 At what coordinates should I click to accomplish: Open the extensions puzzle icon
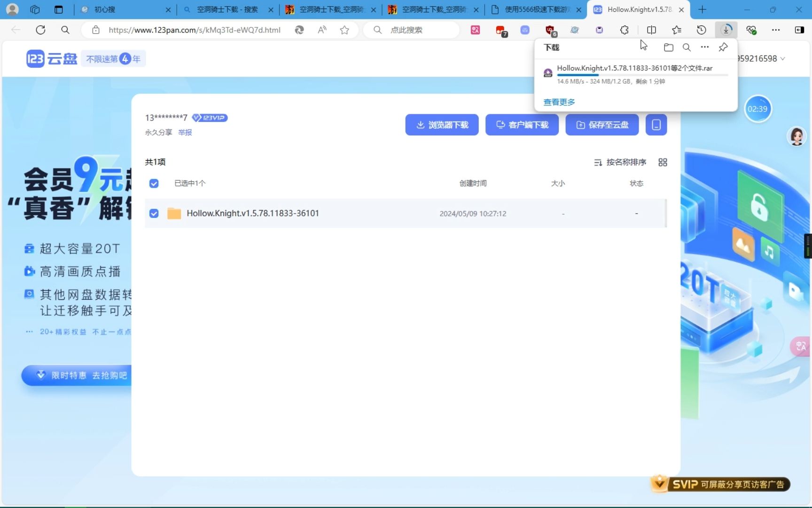coord(624,30)
